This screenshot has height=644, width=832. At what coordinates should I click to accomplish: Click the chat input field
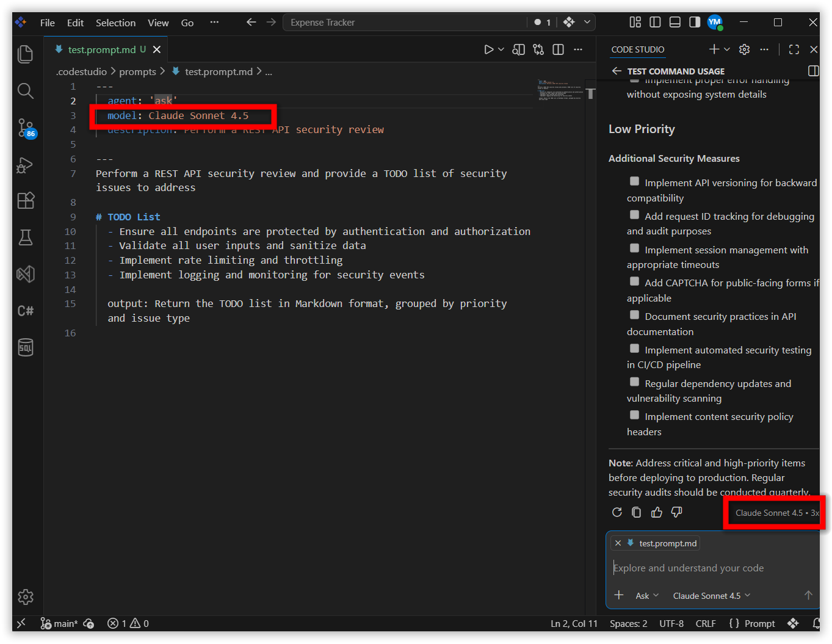713,568
